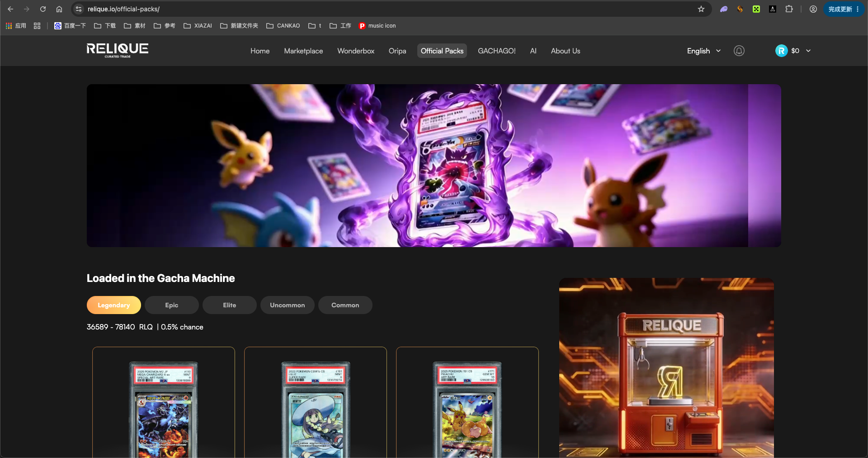Open the user profile avatar icon
868x458 pixels.
pyautogui.click(x=739, y=51)
